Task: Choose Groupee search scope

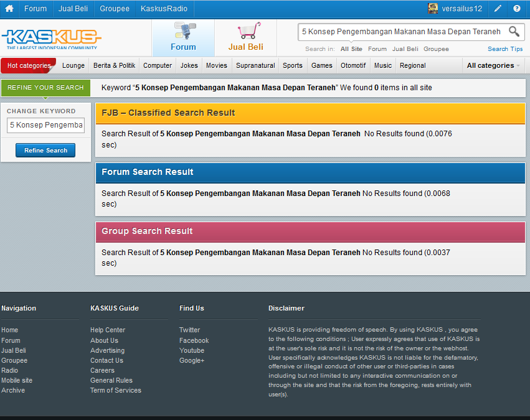Action: [436, 49]
